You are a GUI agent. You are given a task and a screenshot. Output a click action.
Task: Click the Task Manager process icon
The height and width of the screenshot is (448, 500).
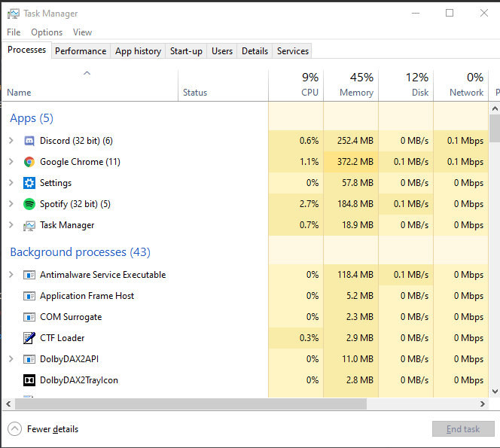pos(29,225)
